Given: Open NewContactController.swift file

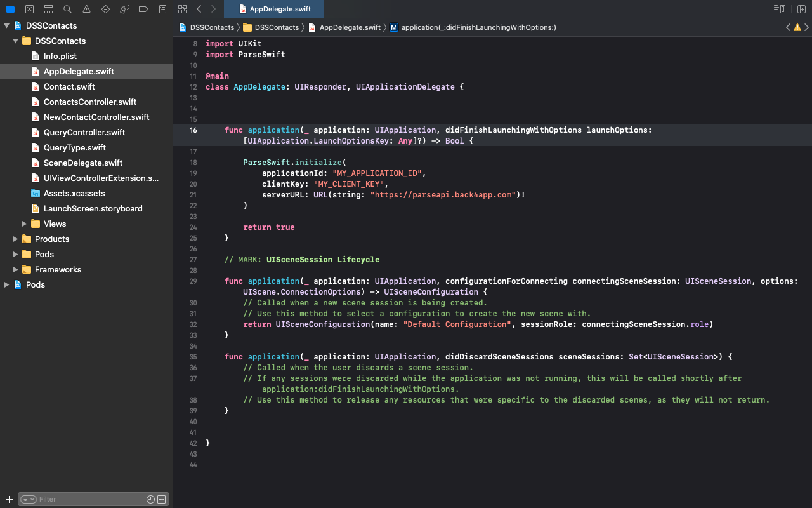Looking at the screenshot, I should pos(86,117).
